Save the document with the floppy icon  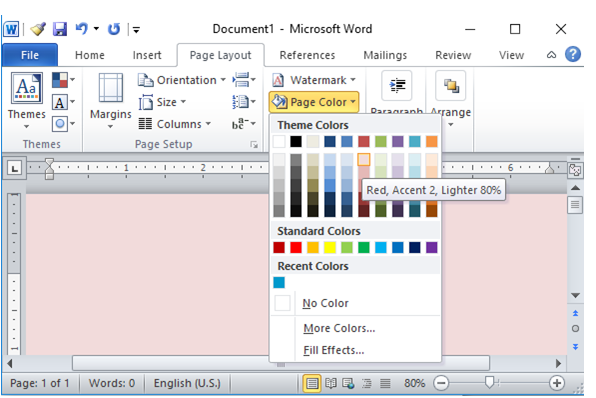60,29
